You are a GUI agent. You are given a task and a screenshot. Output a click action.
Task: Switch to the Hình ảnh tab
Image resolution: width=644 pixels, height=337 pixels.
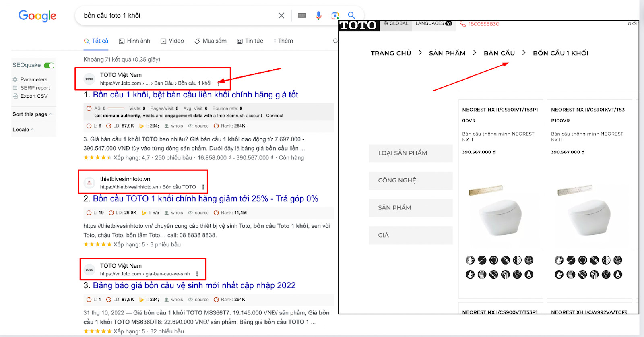134,41
